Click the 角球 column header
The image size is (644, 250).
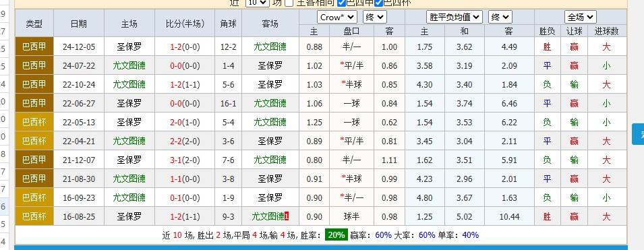pyautogui.click(x=229, y=24)
